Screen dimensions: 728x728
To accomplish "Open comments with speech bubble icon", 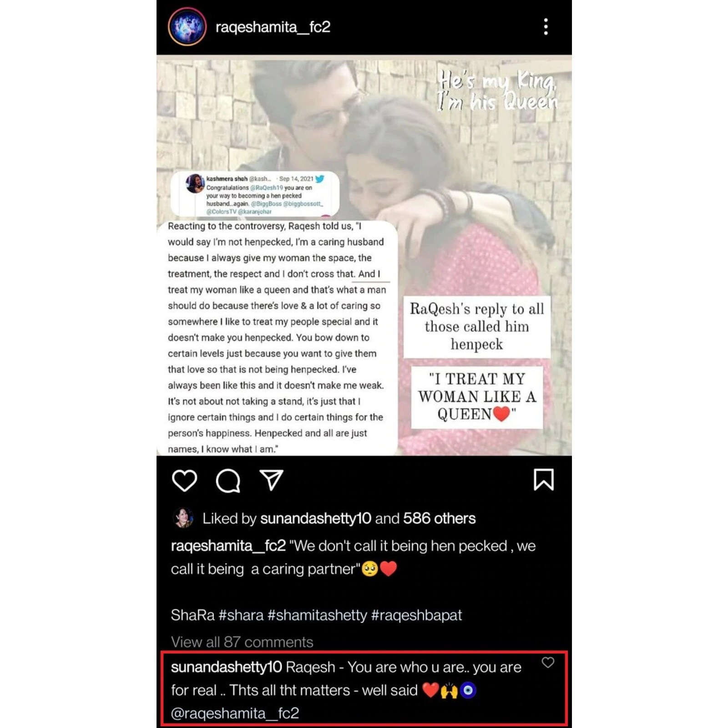I will click(x=228, y=480).
